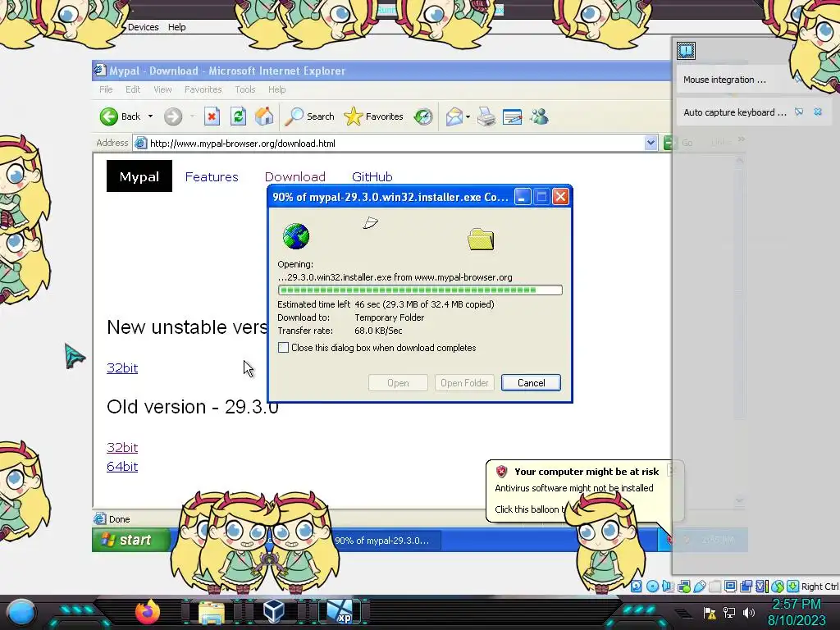
Task: Open IE History pane
Action: (x=423, y=116)
